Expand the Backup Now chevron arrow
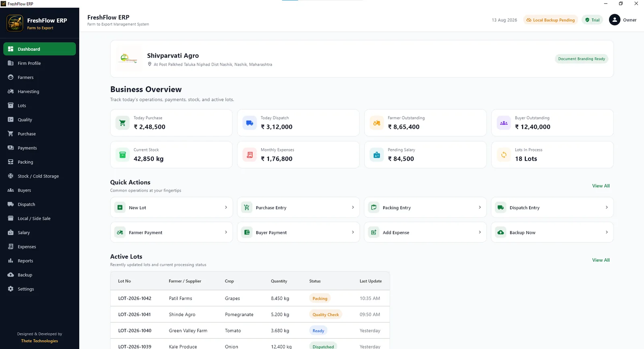Image resolution: width=644 pixels, height=349 pixels. pos(607,232)
